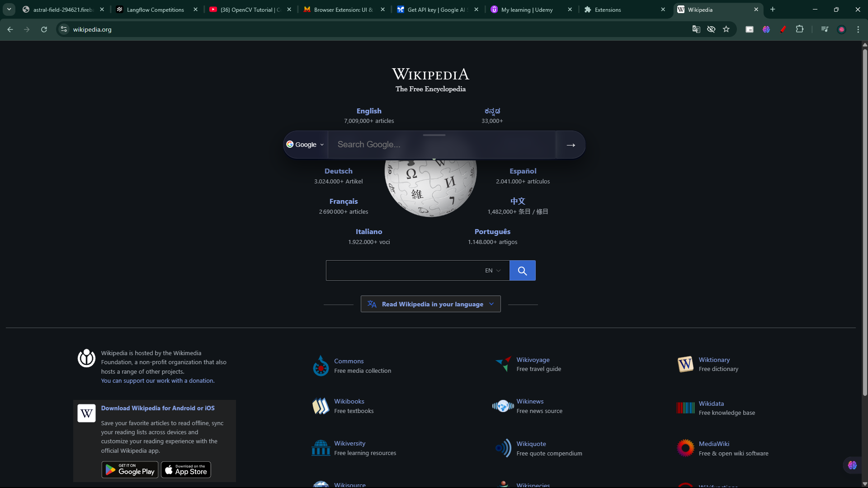Click the Commons logo icon
868x488 pixels.
[x=321, y=366]
